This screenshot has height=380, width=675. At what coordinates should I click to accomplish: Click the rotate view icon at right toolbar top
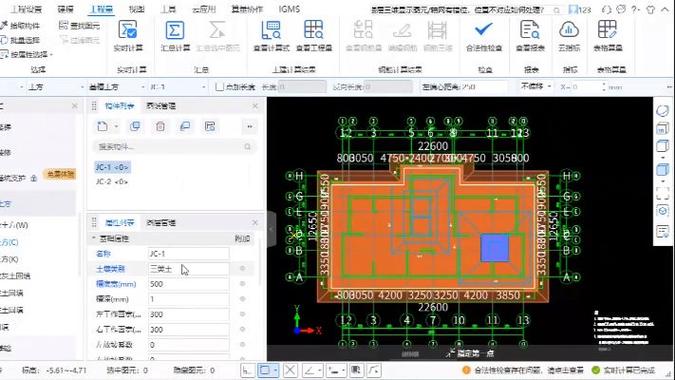click(x=663, y=111)
